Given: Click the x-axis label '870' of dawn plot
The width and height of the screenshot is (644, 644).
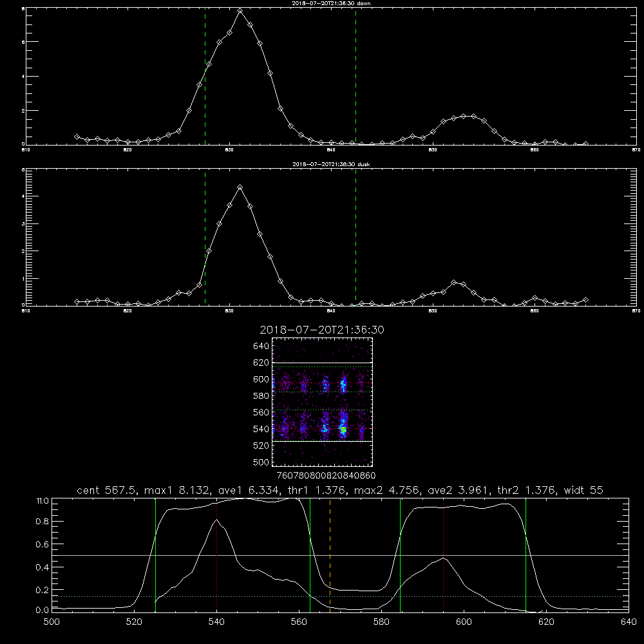Looking at the screenshot, I should [x=636, y=150].
